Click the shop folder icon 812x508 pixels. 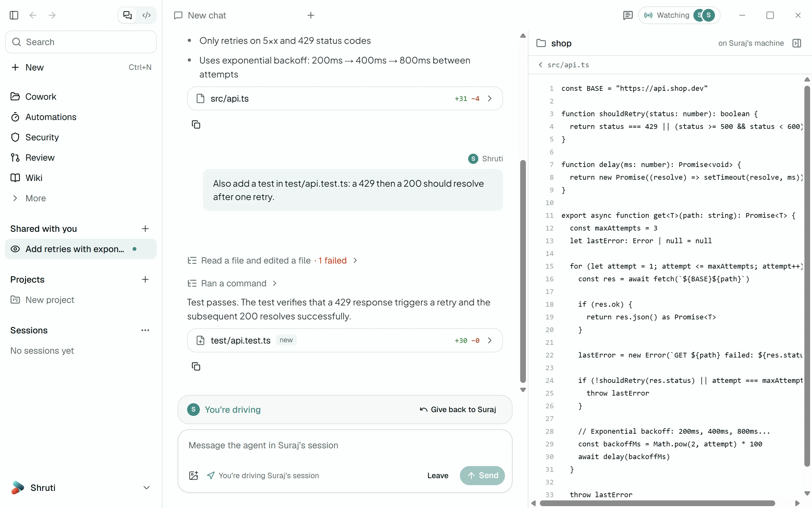[x=541, y=43]
